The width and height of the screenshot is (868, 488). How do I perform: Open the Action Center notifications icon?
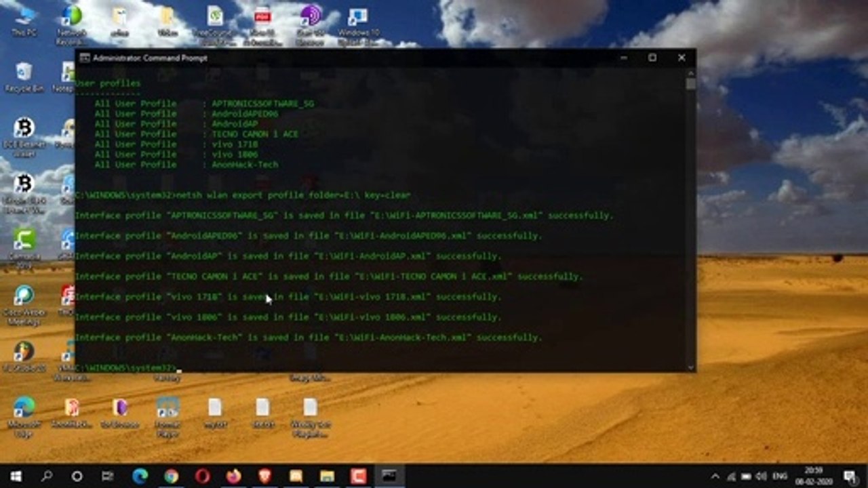pos(850,476)
